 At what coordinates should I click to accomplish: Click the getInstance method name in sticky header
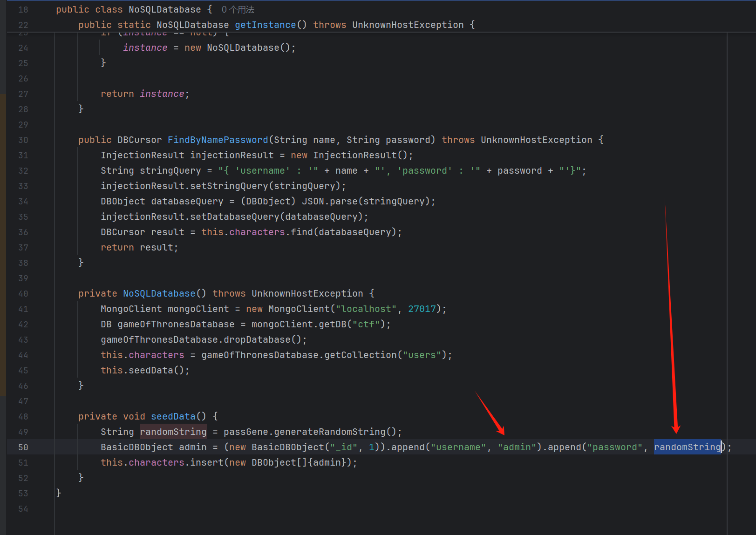click(x=265, y=25)
